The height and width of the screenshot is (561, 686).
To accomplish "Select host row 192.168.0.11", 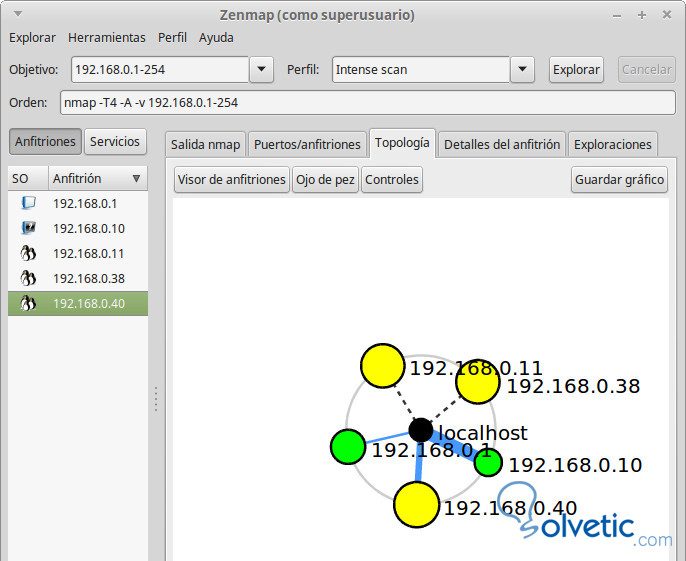I will (x=78, y=253).
